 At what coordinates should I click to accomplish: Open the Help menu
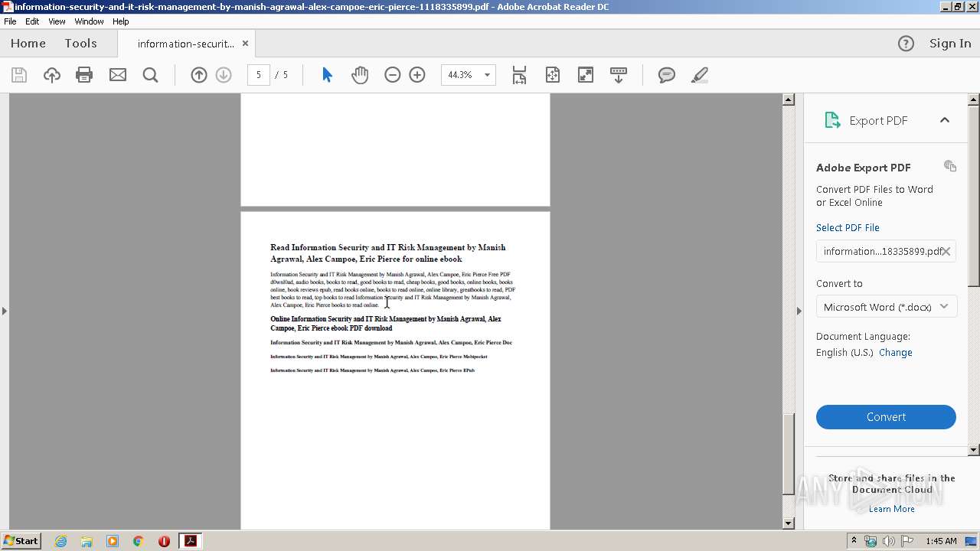121,21
